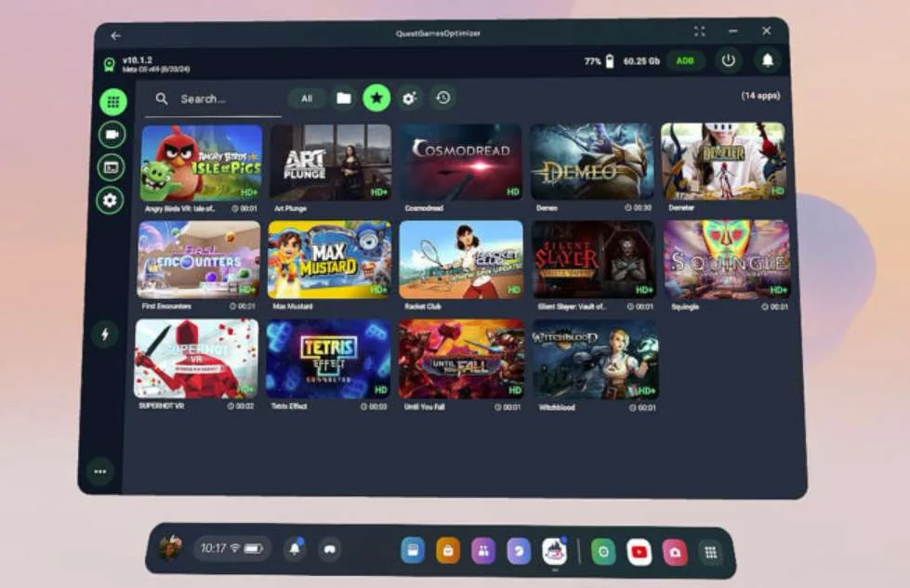Open the notifications bell in header

pyautogui.click(x=767, y=60)
